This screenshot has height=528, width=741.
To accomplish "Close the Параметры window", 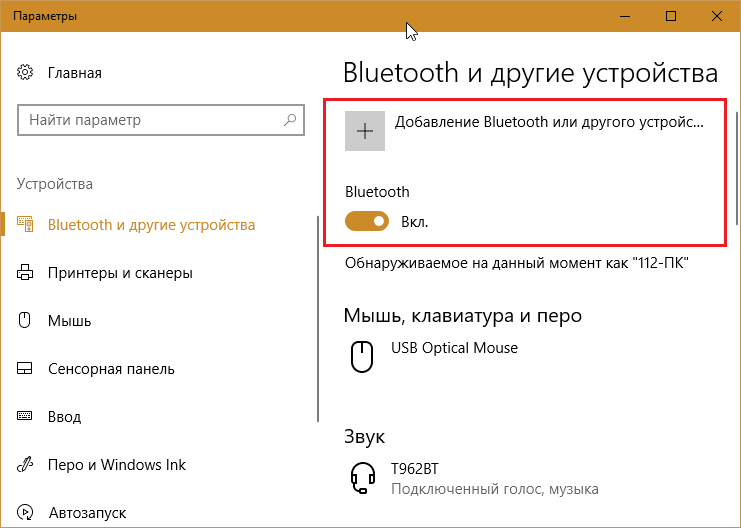I will tap(716, 16).
